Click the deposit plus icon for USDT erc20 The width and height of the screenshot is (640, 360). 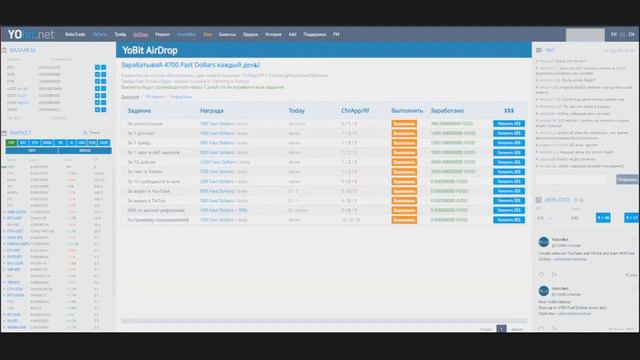97,88
